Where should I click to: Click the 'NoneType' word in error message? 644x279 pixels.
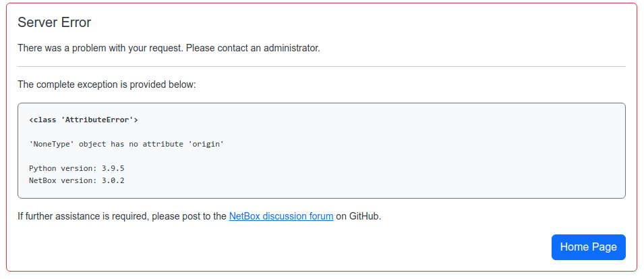[52, 144]
